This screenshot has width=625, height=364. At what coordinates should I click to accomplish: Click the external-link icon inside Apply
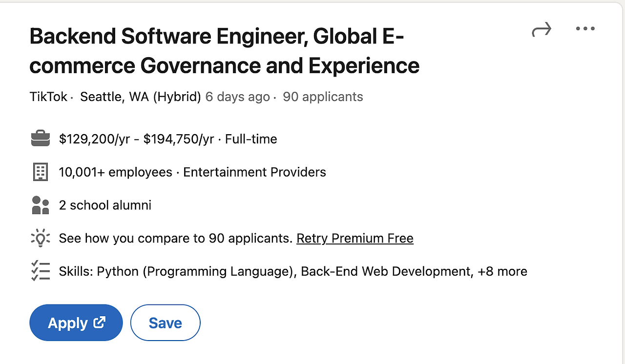(100, 322)
